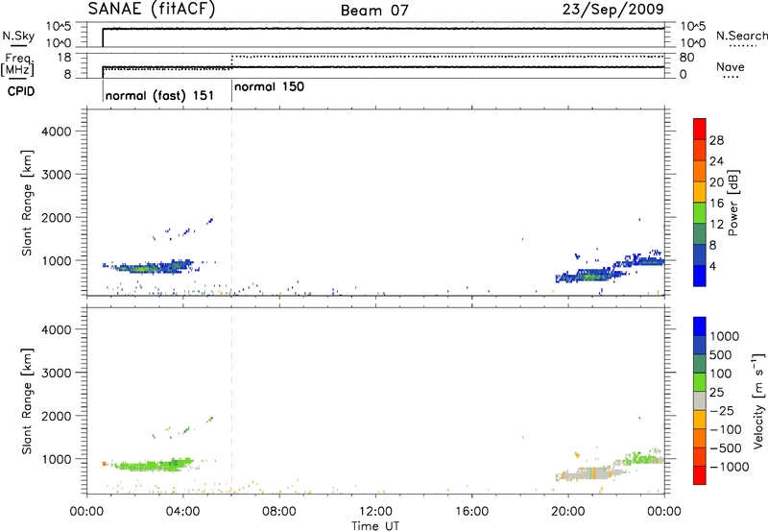
Task: Click the '04:00' time axis tick label
Action: [x=182, y=512]
